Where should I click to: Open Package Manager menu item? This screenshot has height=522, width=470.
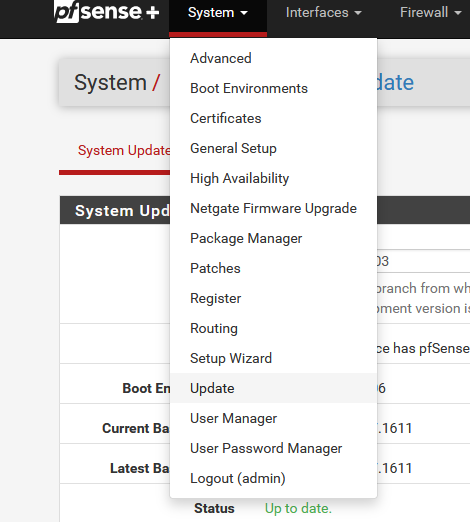[273, 238]
